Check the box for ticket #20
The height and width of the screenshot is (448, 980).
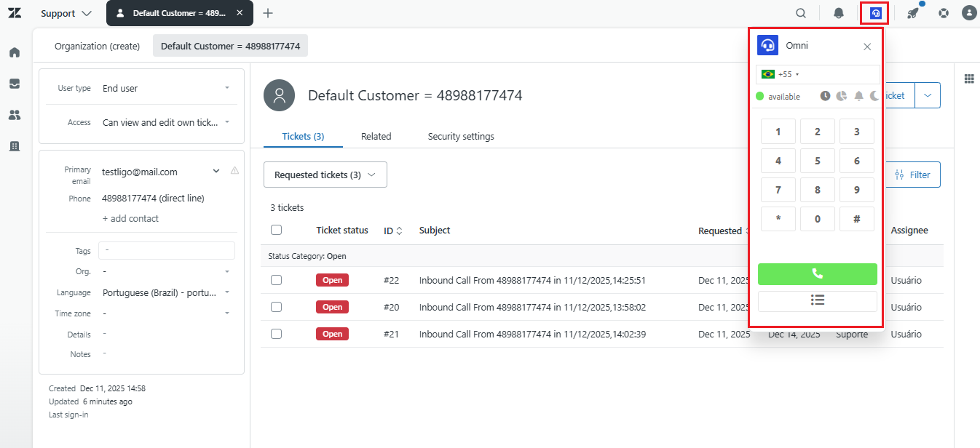pos(276,307)
